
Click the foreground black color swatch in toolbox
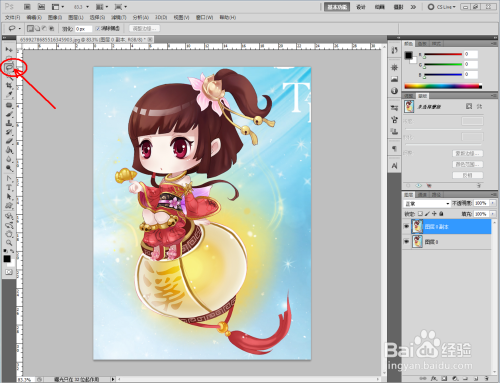(x=7, y=259)
